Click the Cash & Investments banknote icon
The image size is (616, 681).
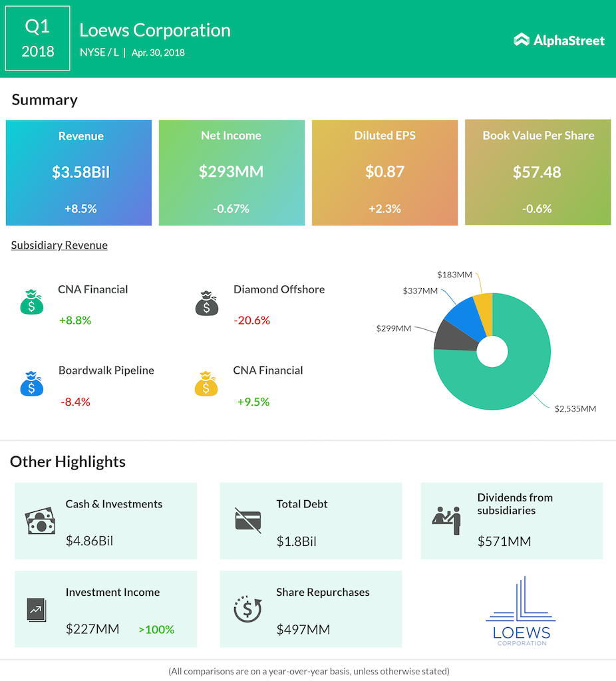pos(39,522)
